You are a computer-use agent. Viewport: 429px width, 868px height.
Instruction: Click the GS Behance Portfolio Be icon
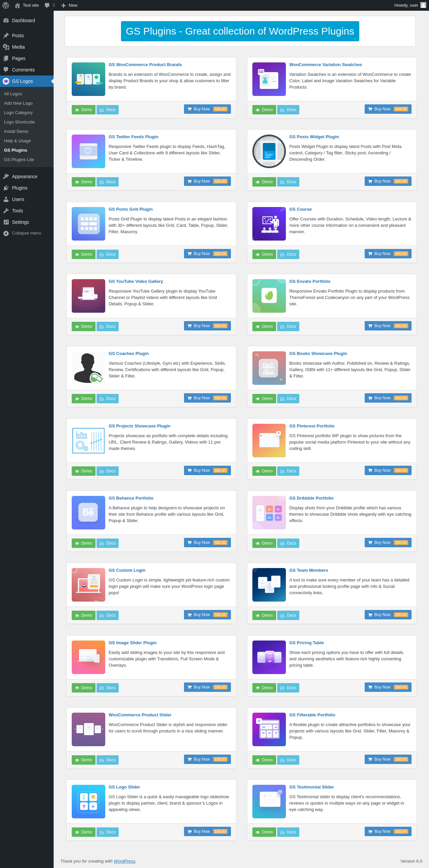88,513
